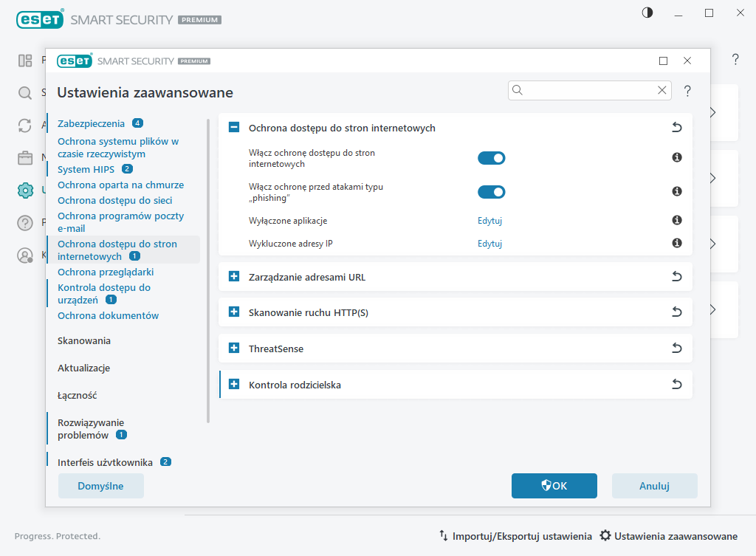Disable web access protection toggle
This screenshot has width=756, height=556.
[x=491, y=158]
